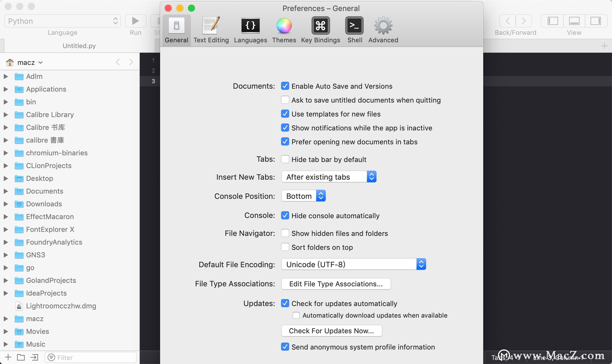Open the Python language selector

point(62,21)
